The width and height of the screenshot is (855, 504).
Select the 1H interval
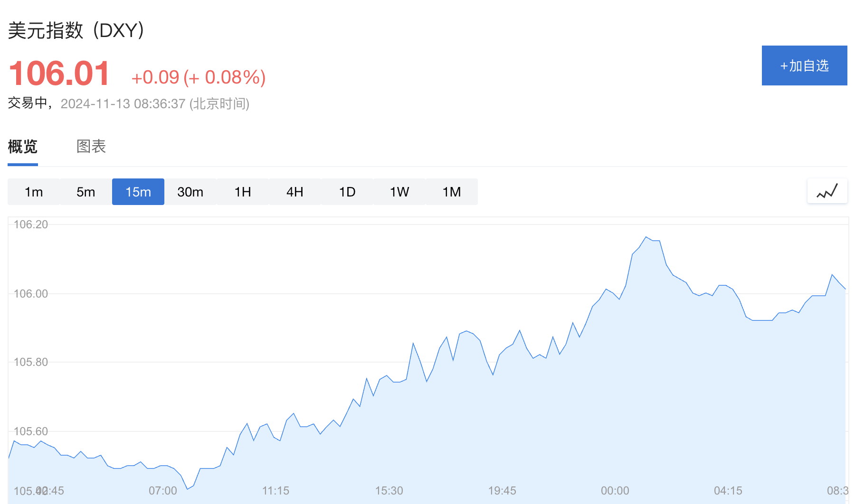coord(243,192)
